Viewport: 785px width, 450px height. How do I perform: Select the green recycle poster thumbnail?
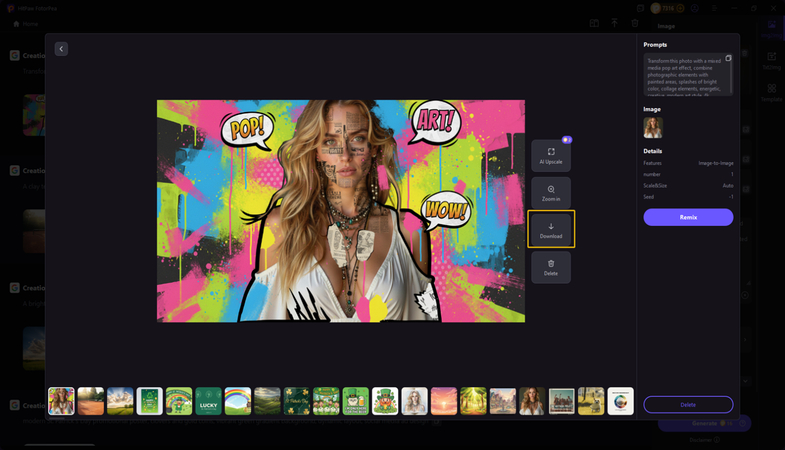click(150, 401)
